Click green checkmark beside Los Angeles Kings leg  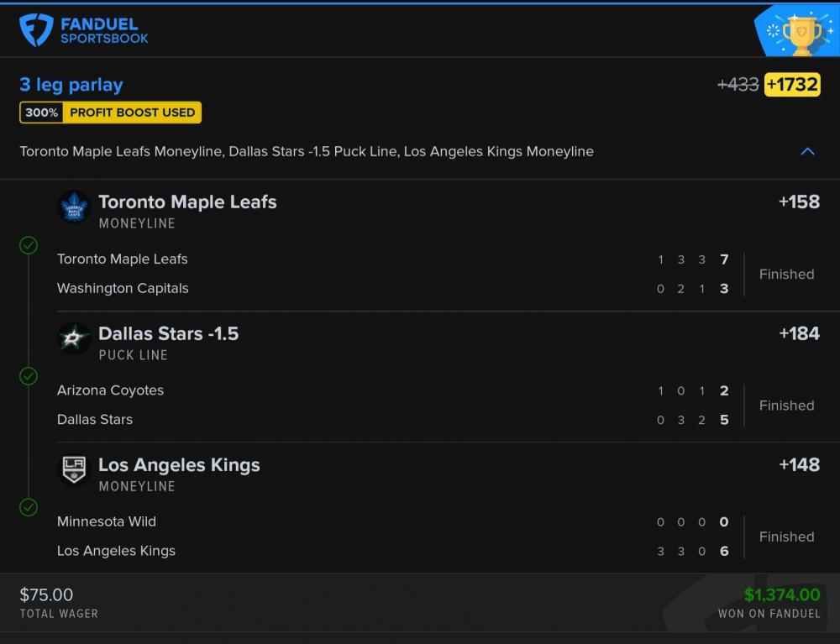(x=29, y=507)
